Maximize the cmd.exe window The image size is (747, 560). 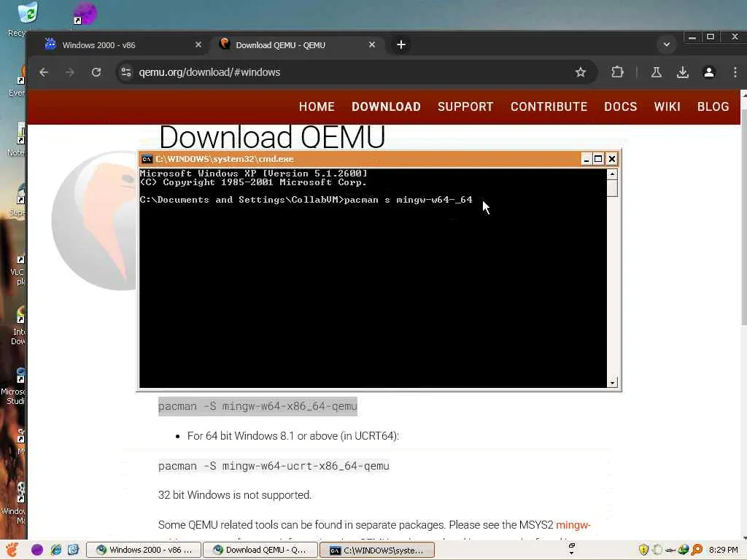[x=598, y=159]
